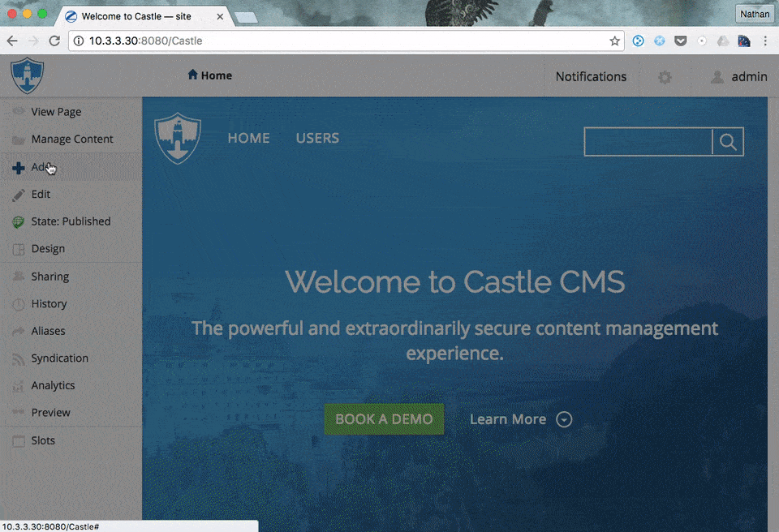
Task: Open Chrome's three-dot menu
Action: pyautogui.click(x=765, y=41)
